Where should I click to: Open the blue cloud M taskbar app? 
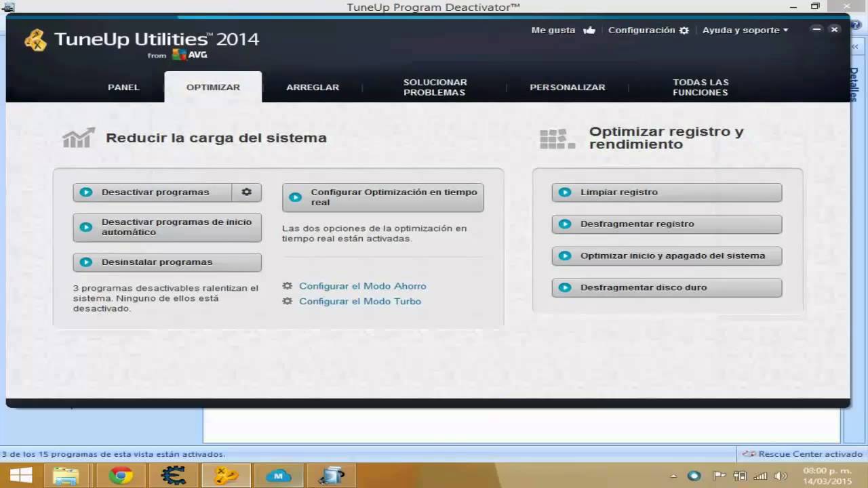[x=279, y=476]
